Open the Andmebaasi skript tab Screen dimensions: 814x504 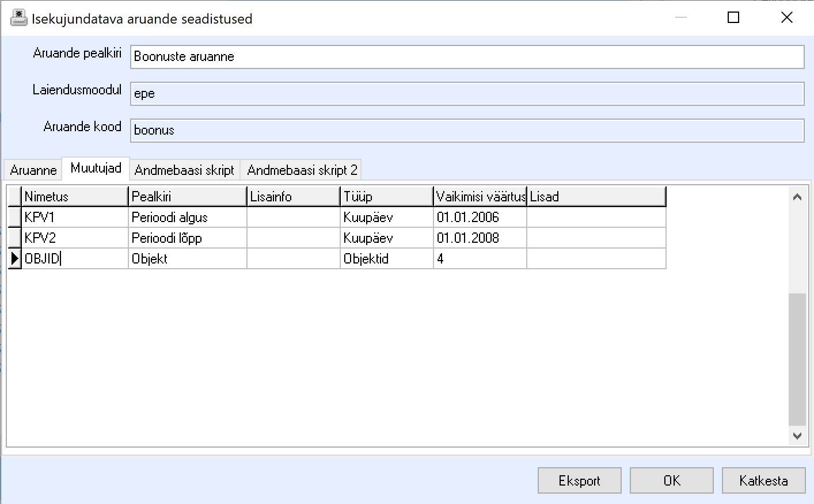[184, 170]
